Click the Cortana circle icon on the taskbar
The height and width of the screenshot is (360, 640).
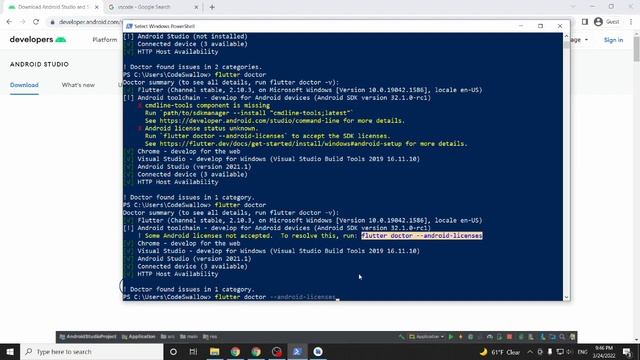[x=173, y=351]
